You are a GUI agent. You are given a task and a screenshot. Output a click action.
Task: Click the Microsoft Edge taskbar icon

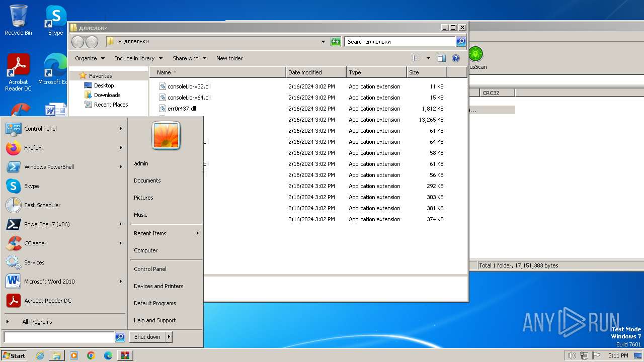coord(108,355)
